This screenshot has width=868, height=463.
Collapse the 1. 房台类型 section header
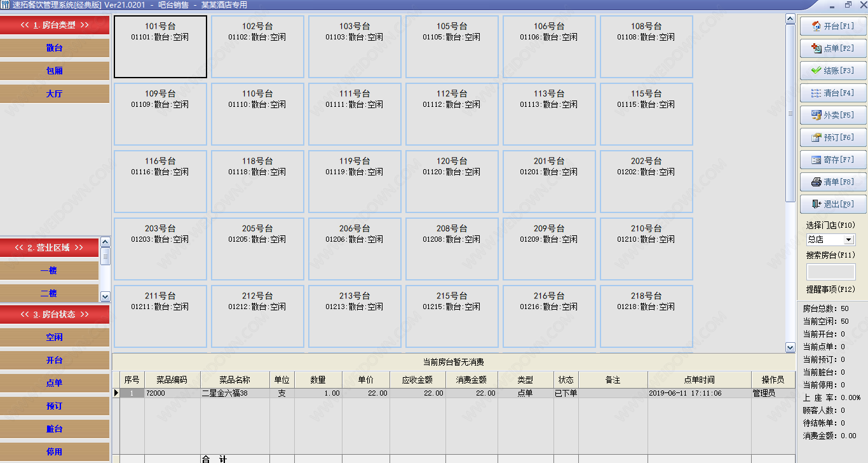pos(55,25)
